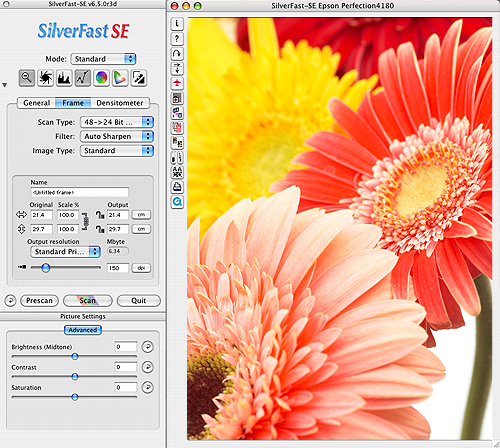This screenshot has width=500, height=448.
Task: Switch to the Densitometer tab
Action: click(120, 103)
